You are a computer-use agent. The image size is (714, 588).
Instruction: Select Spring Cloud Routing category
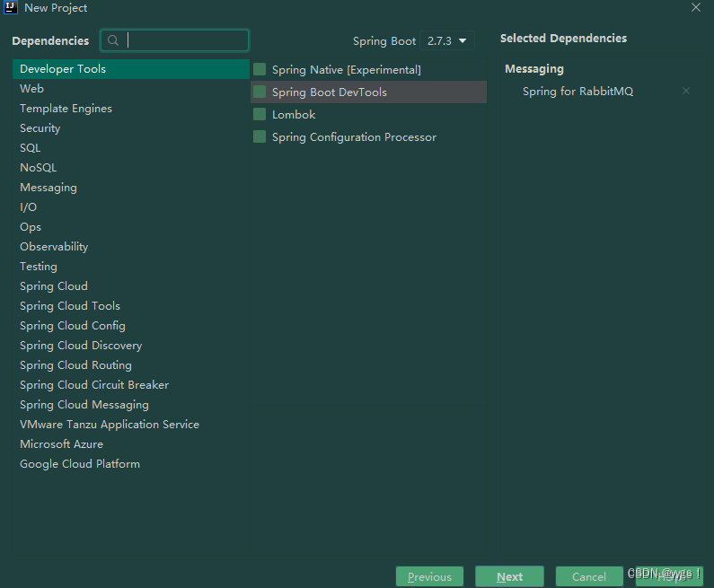pos(131,365)
